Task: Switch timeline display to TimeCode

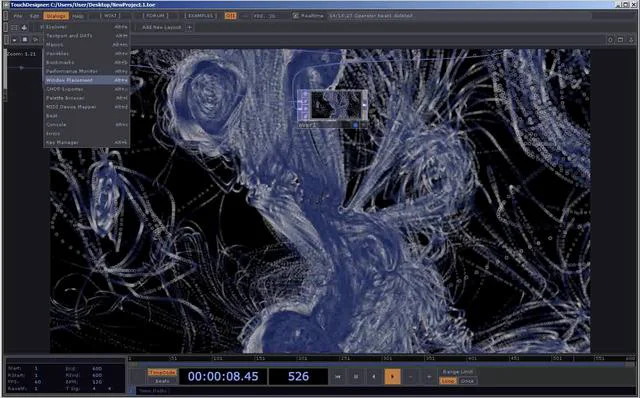Action: point(162,372)
